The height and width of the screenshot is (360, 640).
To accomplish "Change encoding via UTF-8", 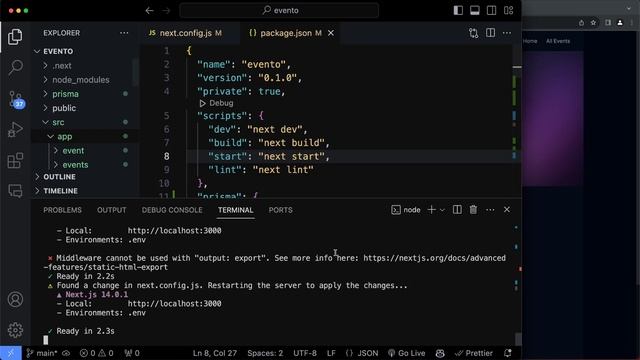I will [x=305, y=353].
